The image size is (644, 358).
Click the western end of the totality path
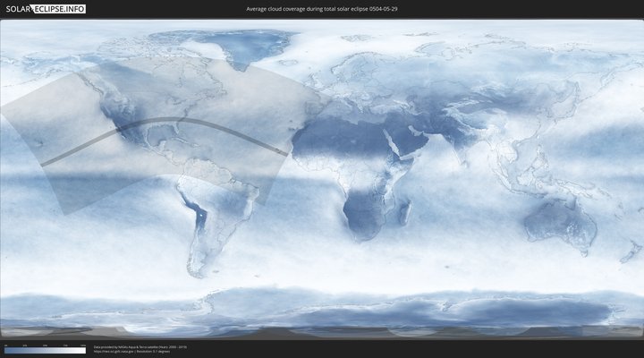click(x=45, y=164)
